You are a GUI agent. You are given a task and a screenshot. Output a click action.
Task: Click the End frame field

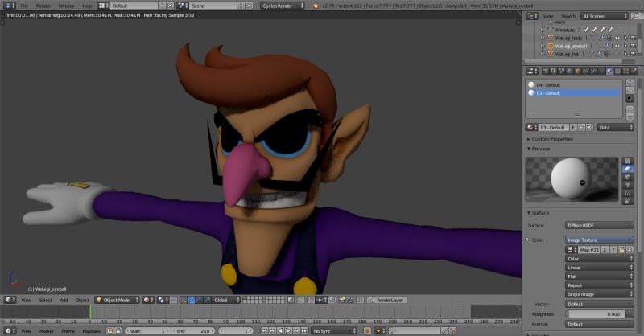[x=193, y=331]
